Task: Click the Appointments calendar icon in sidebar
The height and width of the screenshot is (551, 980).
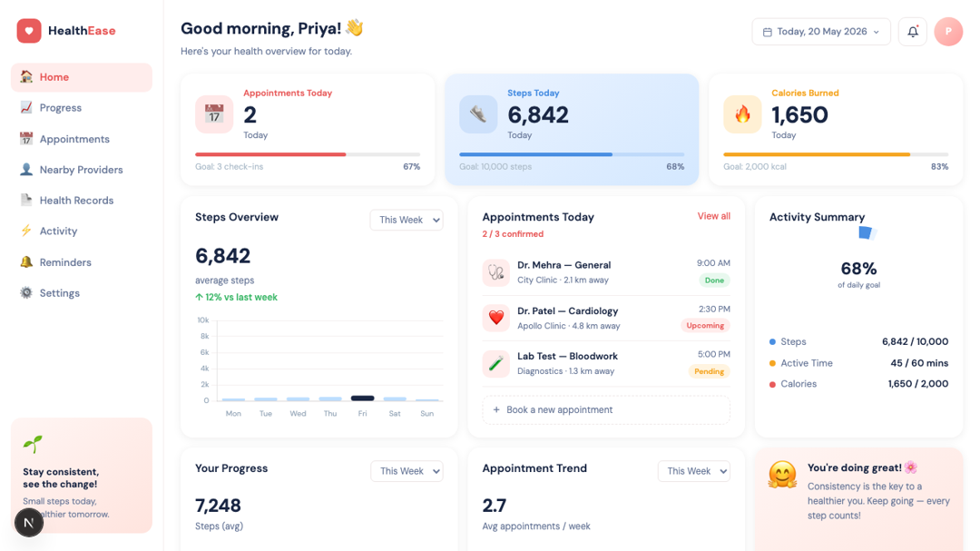Action: [26, 139]
